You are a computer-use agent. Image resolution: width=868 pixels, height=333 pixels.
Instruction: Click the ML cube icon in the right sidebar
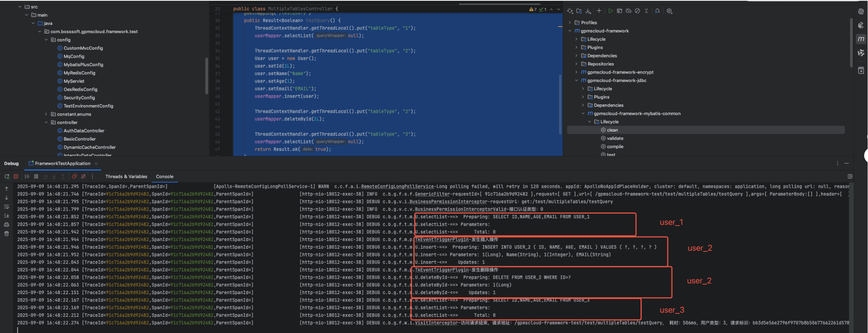point(861,25)
